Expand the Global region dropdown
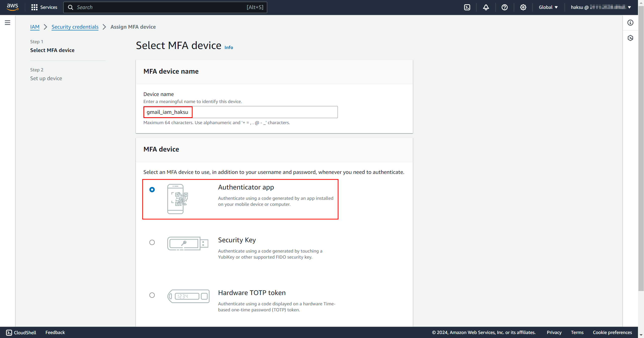This screenshot has height=338, width=644. tap(548, 7)
